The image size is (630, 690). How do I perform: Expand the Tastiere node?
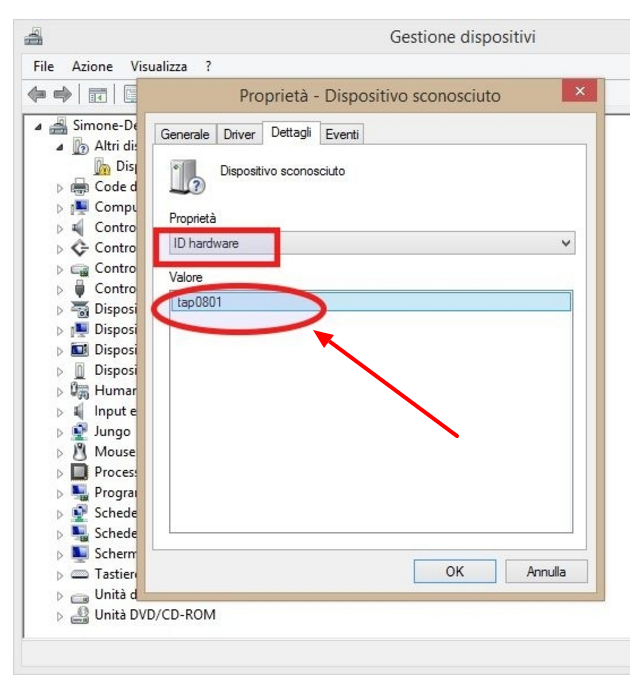[60, 575]
